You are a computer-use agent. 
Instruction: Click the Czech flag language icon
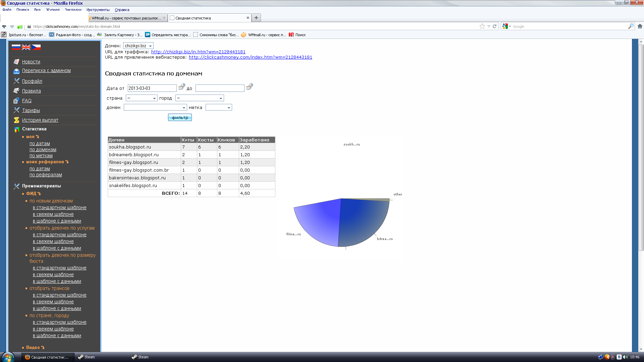click(x=36, y=47)
